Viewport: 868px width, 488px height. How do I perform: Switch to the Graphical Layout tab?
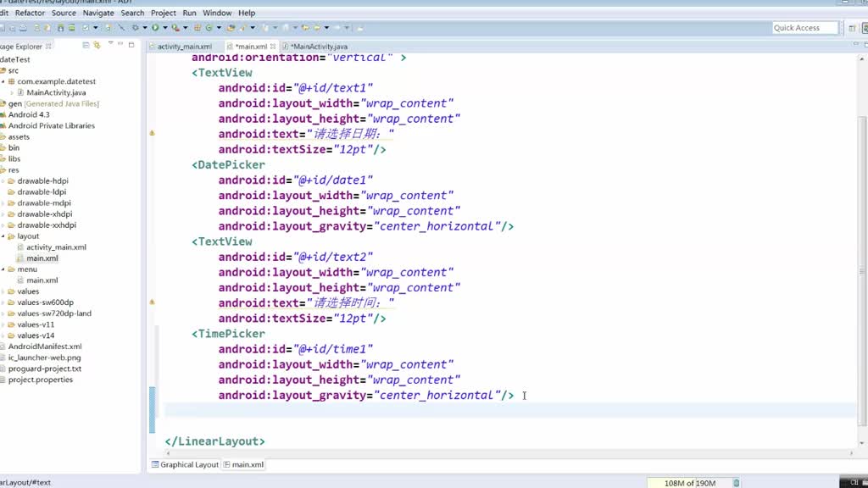point(186,465)
